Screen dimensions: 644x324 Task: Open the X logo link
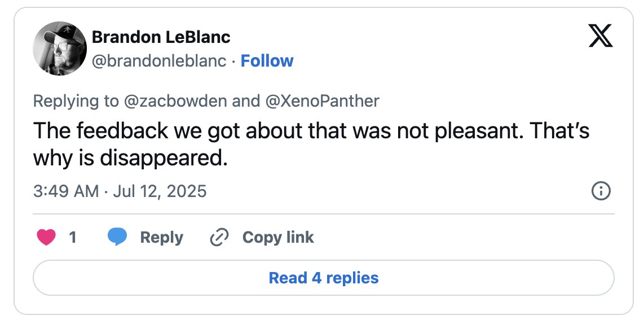(x=601, y=36)
